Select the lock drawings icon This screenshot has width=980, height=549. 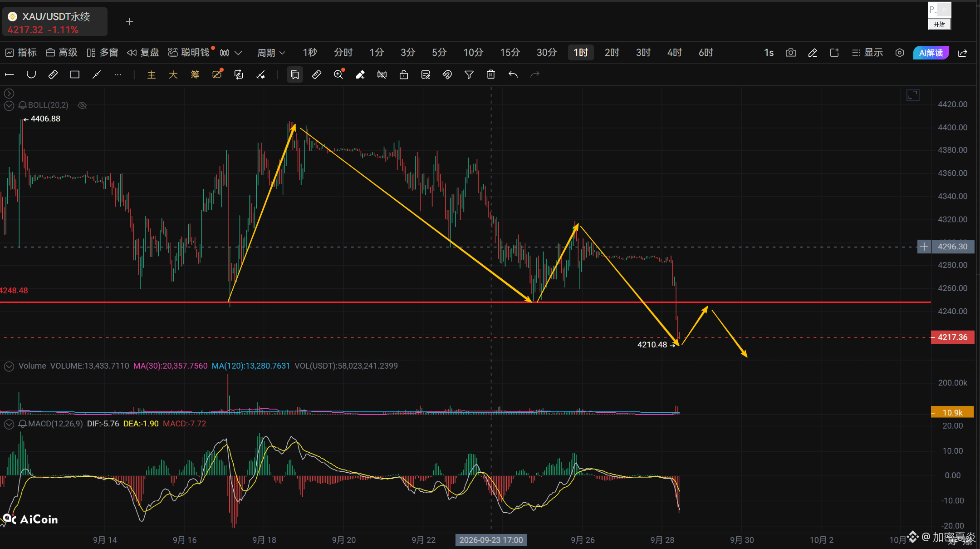(x=404, y=74)
